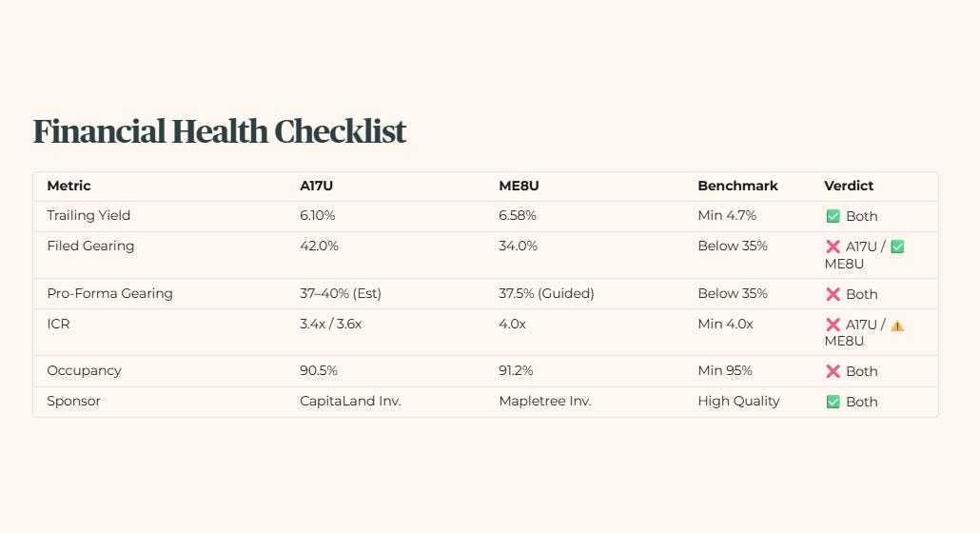The width and height of the screenshot is (980, 533).
Task: Click the Benchmark column header
Action: [x=737, y=186]
